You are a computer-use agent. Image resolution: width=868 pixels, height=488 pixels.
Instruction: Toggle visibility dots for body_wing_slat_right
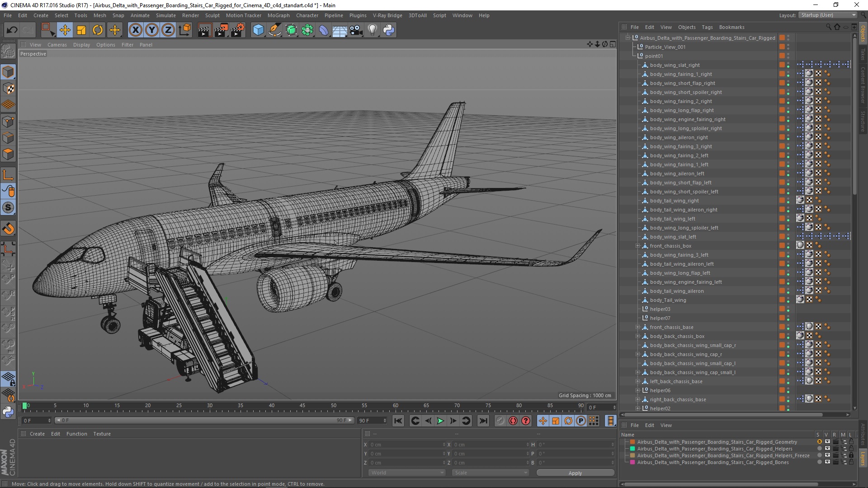click(x=788, y=65)
